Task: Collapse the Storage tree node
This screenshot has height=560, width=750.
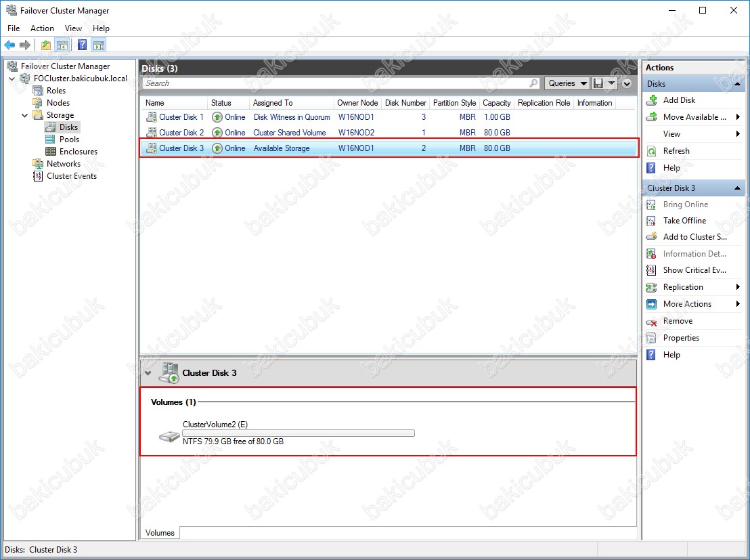Action: click(25, 115)
